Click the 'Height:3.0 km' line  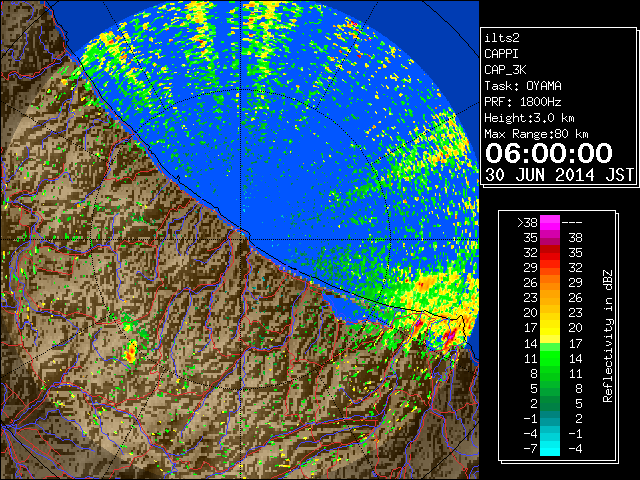pyautogui.click(x=529, y=118)
